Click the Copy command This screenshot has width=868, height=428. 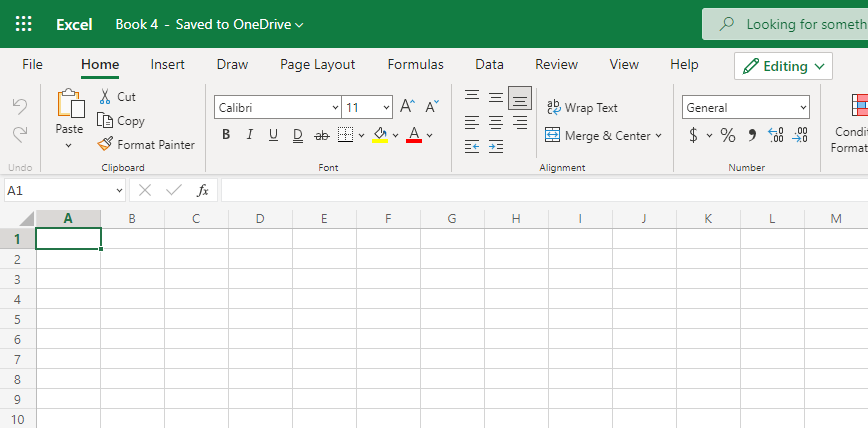pyautogui.click(x=121, y=121)
